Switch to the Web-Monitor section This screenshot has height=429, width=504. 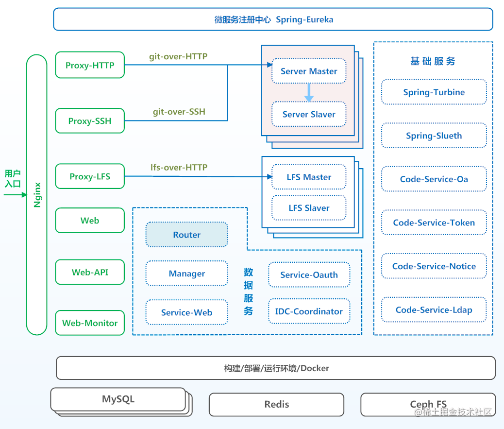coord(89,323)
